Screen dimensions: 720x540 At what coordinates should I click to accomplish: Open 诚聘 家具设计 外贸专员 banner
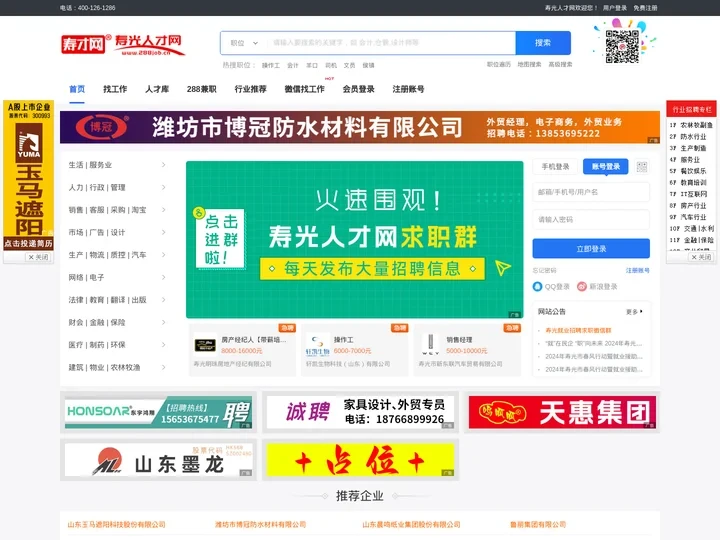[360, 412]
